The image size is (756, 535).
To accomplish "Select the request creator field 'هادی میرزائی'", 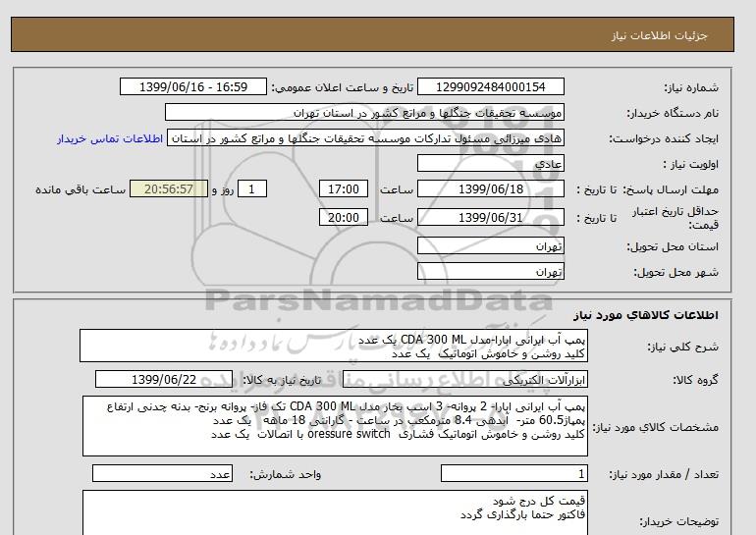I will pyautogui.click(x=365, y=138).
